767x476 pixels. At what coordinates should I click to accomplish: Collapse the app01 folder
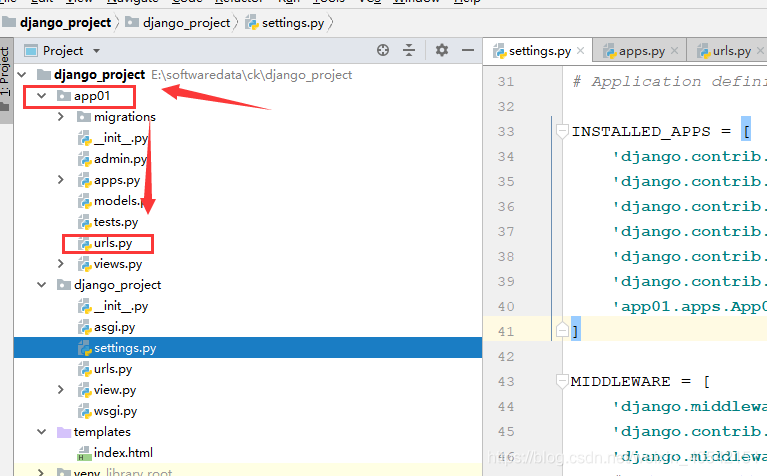click(x=42, y=96)
